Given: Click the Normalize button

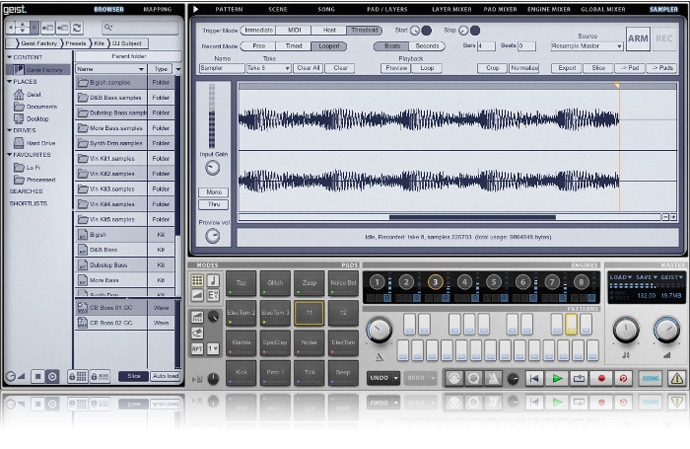Looking at the screenshot, I should coord(524,68).
